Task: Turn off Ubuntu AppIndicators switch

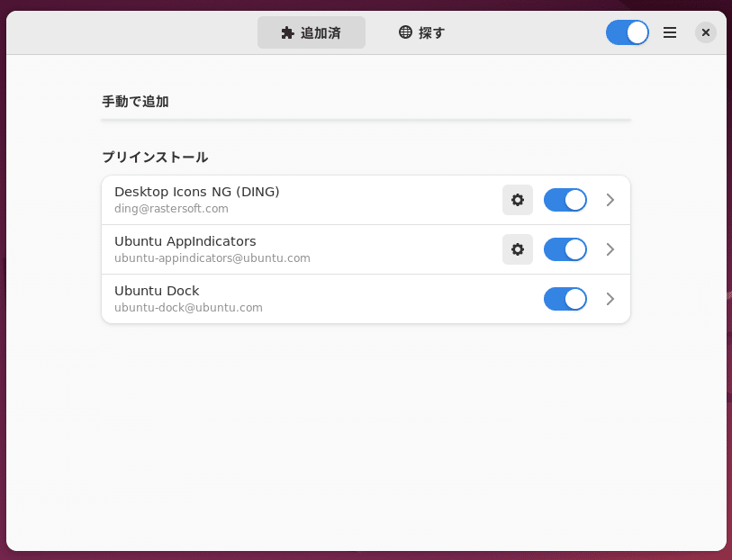Action: pos(565,249)
